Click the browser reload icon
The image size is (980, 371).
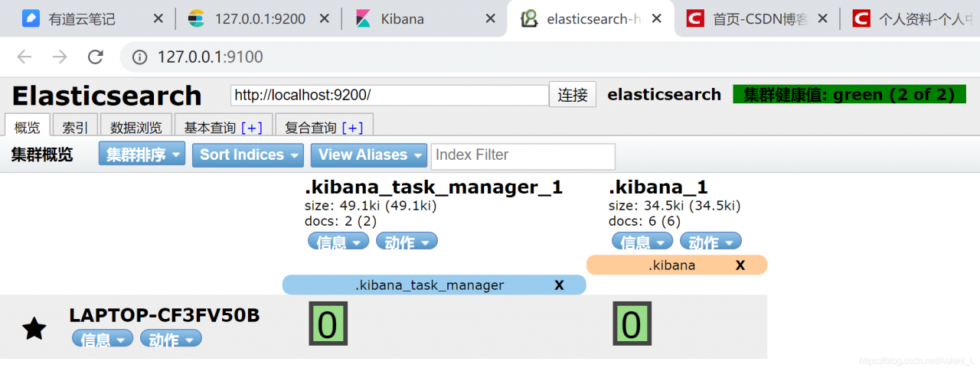click(95, 57)
